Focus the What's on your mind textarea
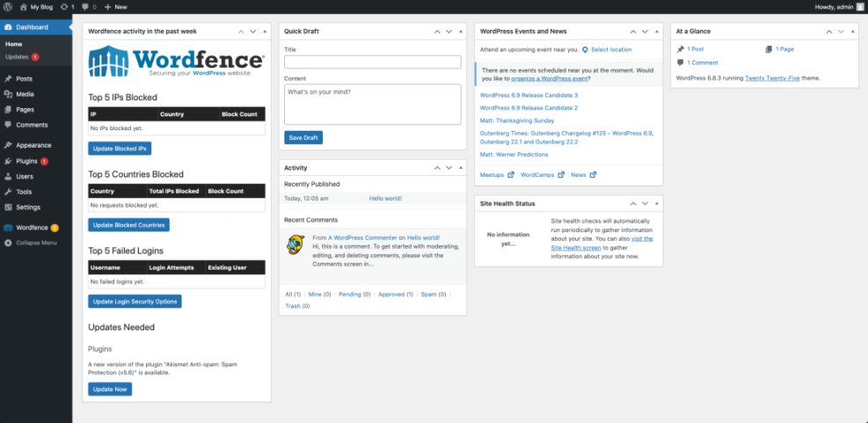Viewport: 868px width, 423px height. pos(373,104)
